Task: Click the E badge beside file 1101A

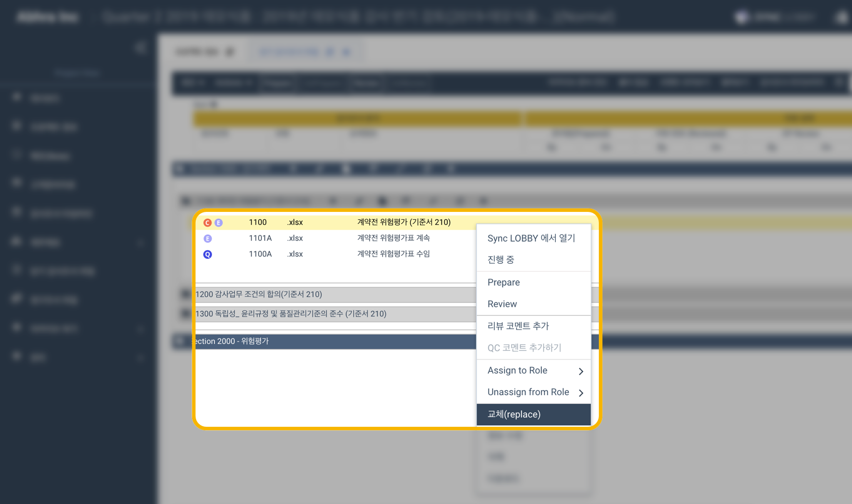Action: pos(208,238)
